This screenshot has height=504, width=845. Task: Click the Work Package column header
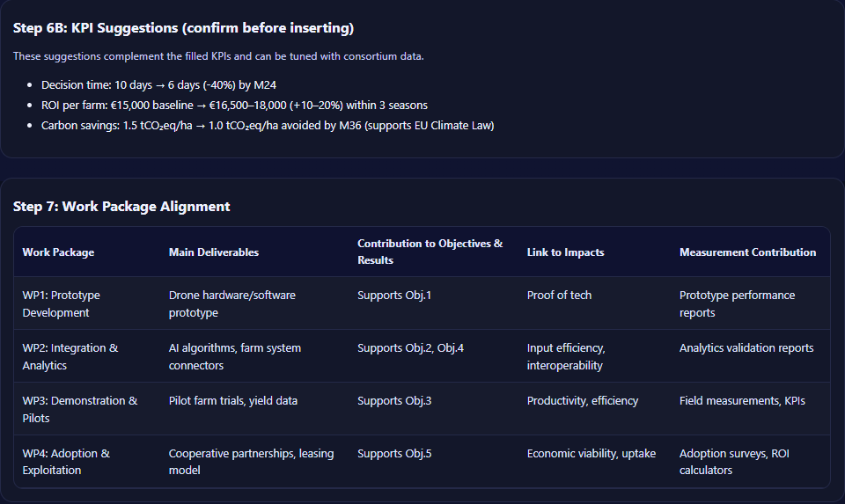tap(58, 252)
